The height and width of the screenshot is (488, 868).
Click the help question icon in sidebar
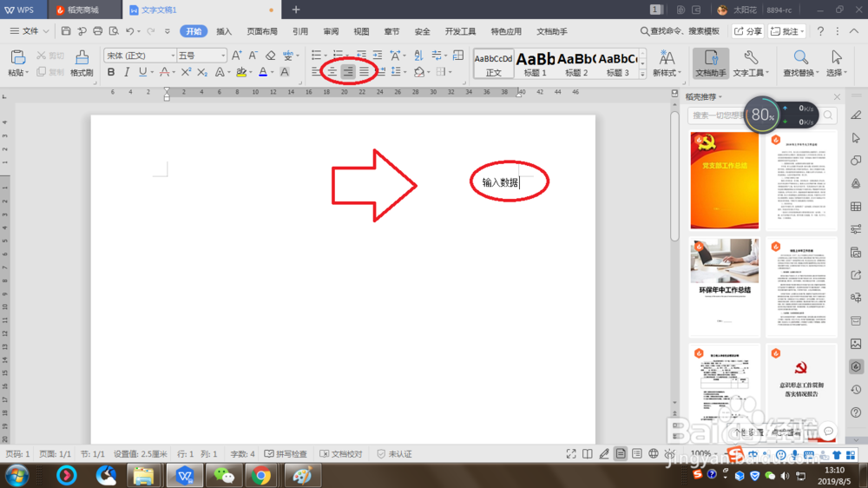click(x=856, y=412)
